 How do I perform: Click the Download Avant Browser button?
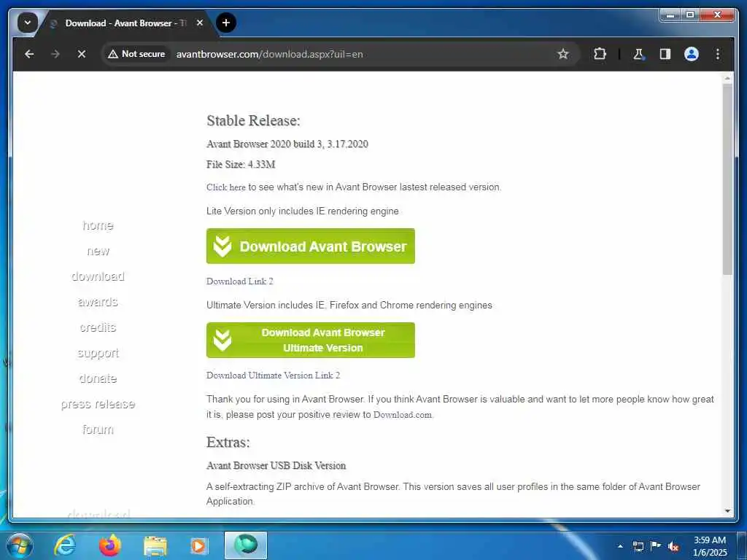coord(311,246)
